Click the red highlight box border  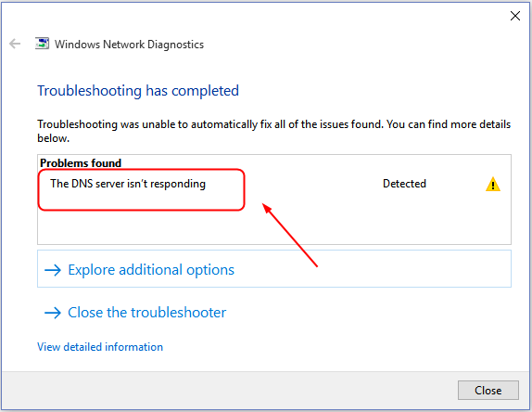141,210
